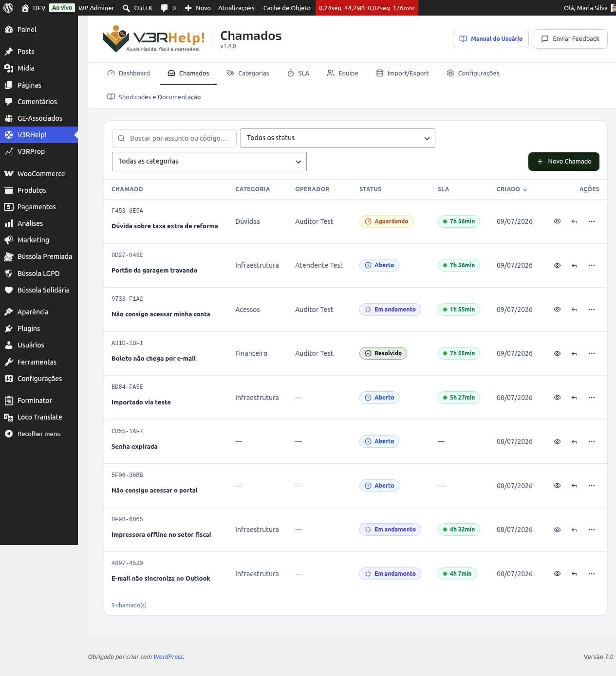View the Não consigo acessar o portal ticket

557,486
